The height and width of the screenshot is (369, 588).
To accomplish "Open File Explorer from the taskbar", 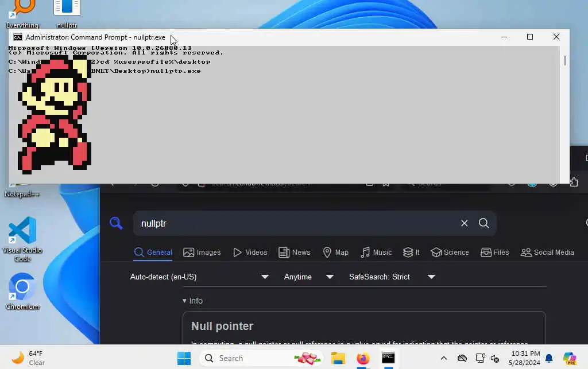I will (x=338, y=359).
